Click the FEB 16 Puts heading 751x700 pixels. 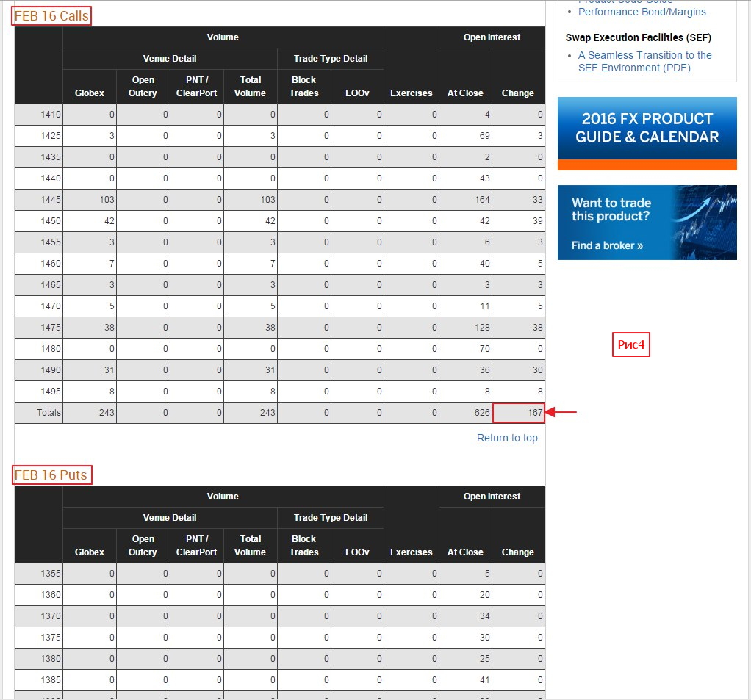(51, 475)
